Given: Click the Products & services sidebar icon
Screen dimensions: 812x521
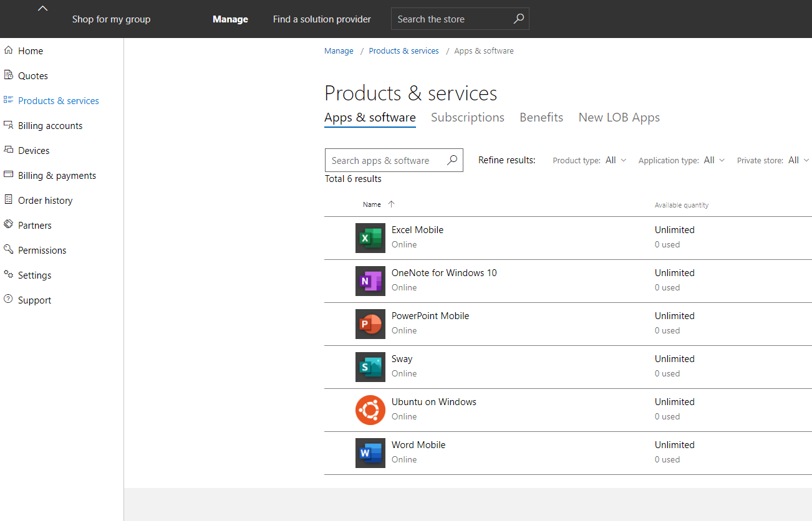Looking at the screenshot, I should click(x=8, y=100).
